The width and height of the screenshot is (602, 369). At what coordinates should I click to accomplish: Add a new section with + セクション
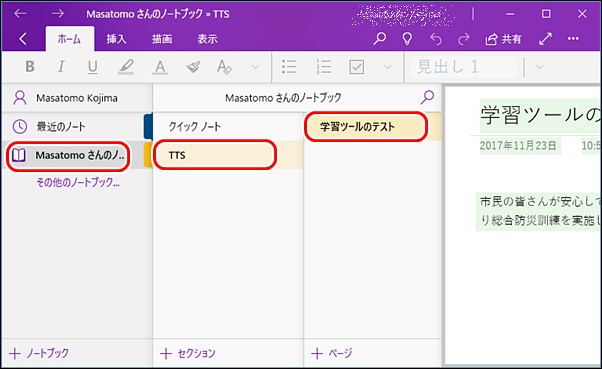[188, 353]
